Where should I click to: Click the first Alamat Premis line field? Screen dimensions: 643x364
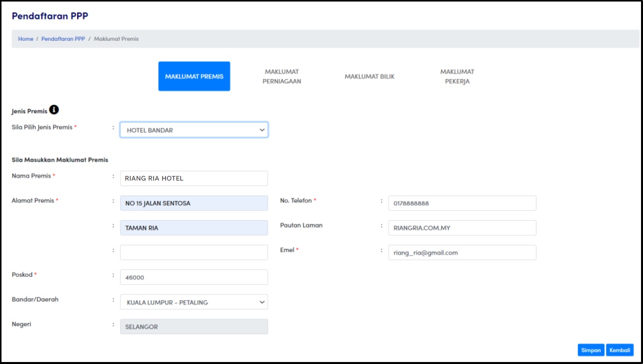[x=194, y=203]
